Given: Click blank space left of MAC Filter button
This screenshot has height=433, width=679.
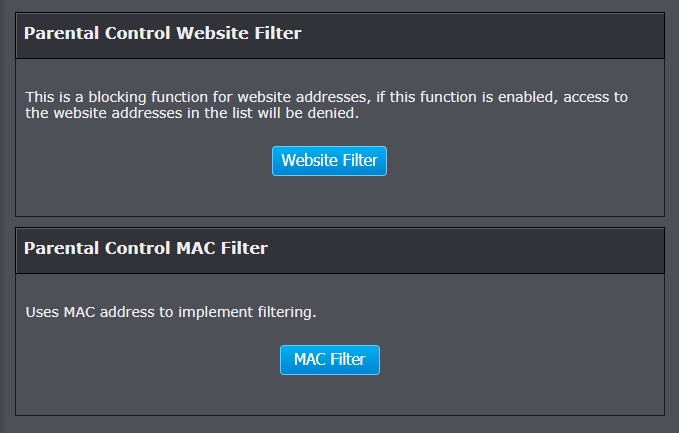Looking at the screenshot, I should coord(150,360).
